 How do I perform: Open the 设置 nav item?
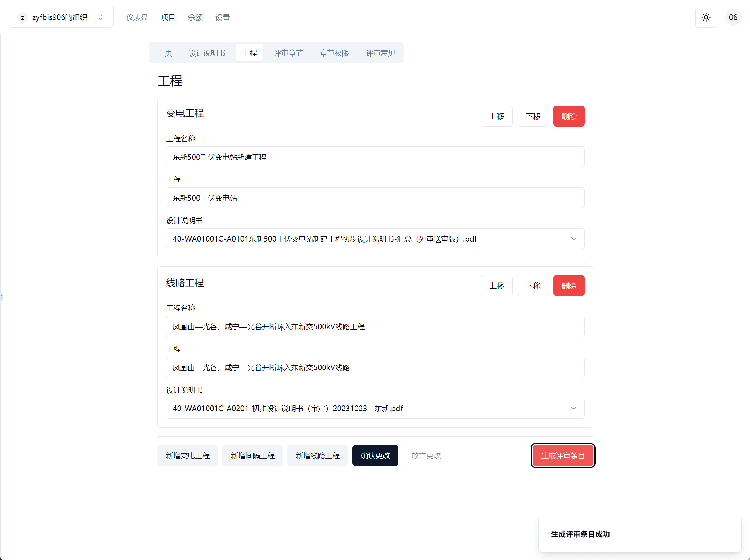[x=223, y=17]
